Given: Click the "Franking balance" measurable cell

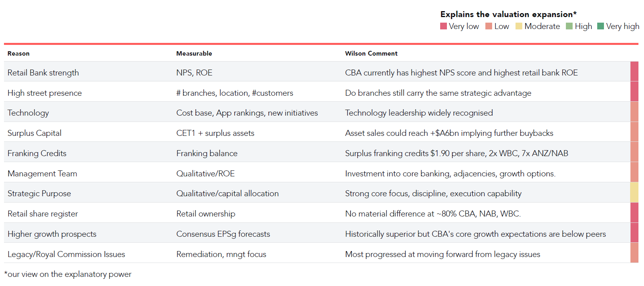Looking at the screenshot, I should [207, 153].
